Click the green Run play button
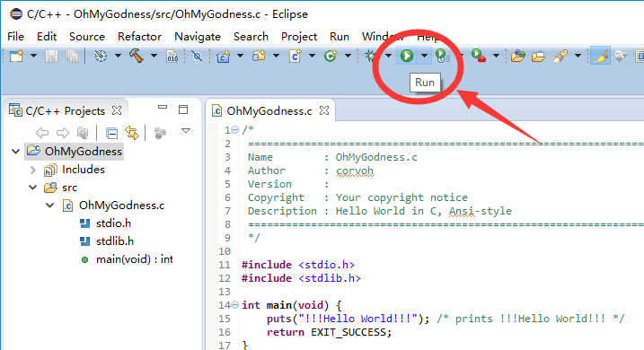The width and height of the screenshot is (644, 350). tap(407, 56)
